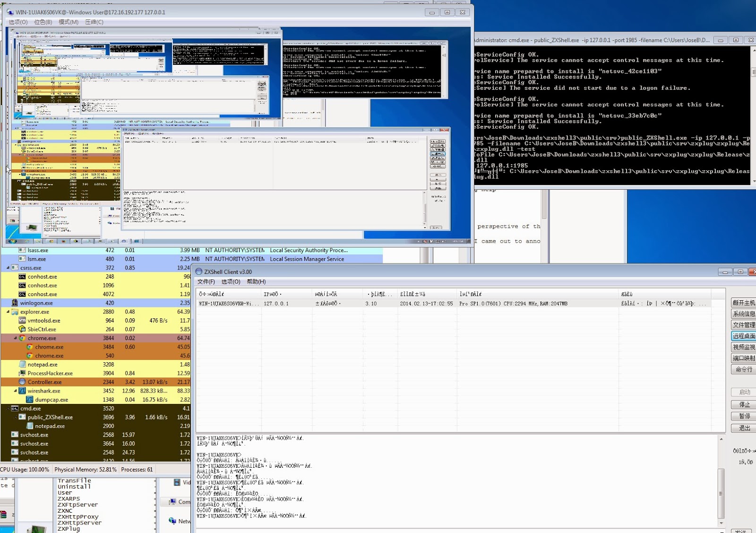
Task: Click the vmtoolsd.exe VMware icon
Action: coord(22,321)
